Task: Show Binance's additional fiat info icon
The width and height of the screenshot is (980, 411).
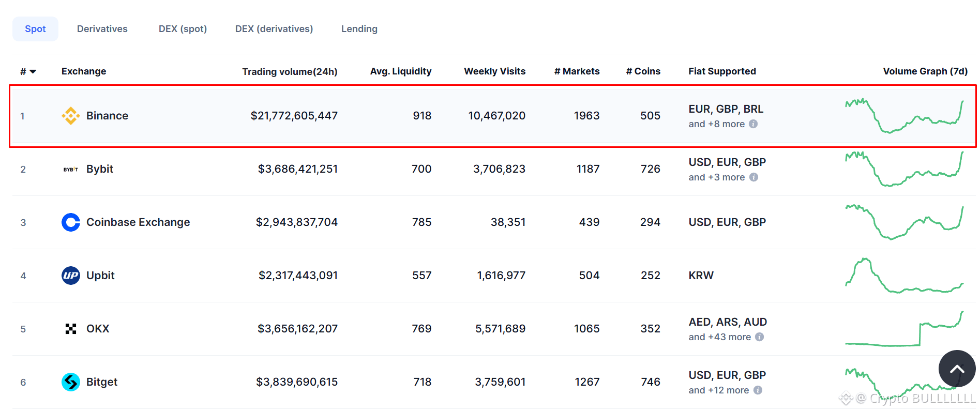Action: [x=753, y=124]
